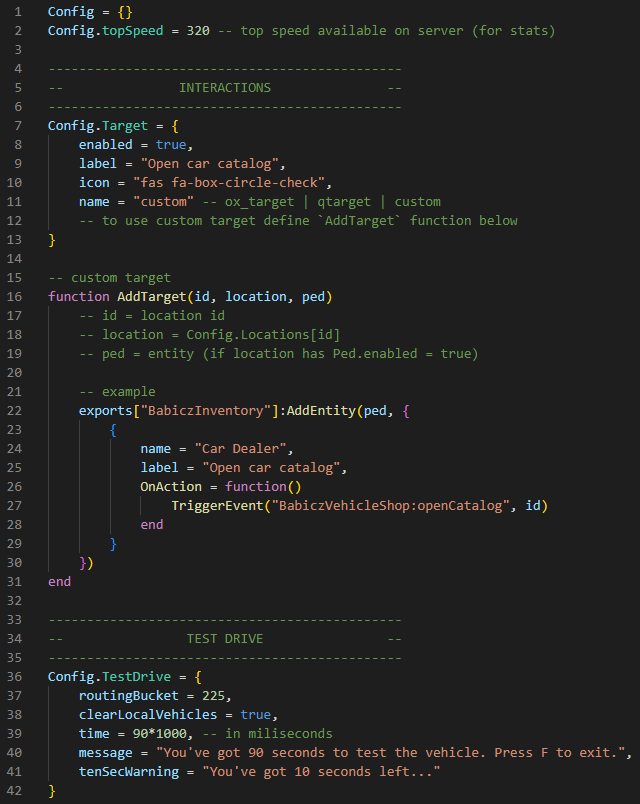This screenshot has height=804, width=640.
Task: Click the "fas fa-box-circle-check" string
Action: (229, 183)
